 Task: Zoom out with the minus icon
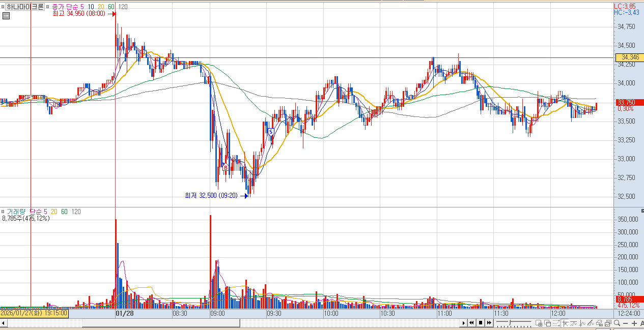[625, 323]
